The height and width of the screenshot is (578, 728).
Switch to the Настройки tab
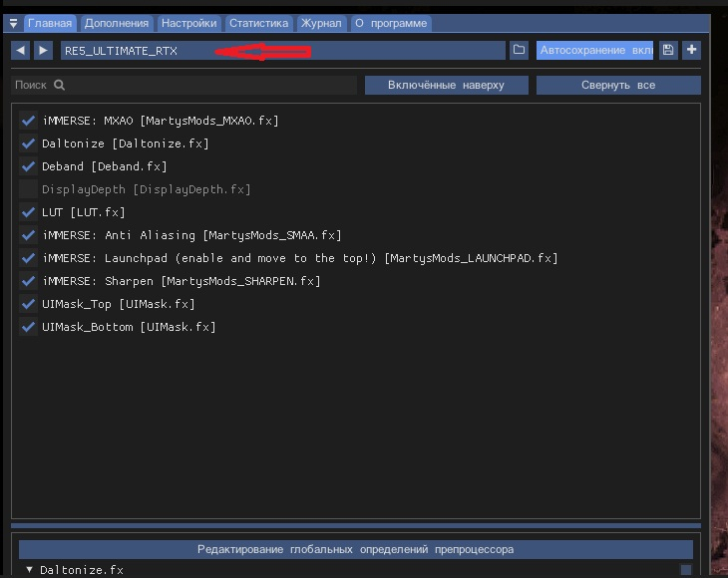[x=188, y=23]
